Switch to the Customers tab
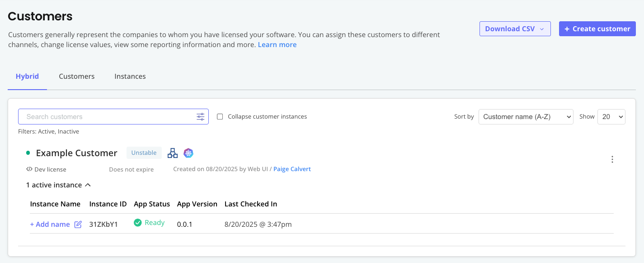 [76, 76]
